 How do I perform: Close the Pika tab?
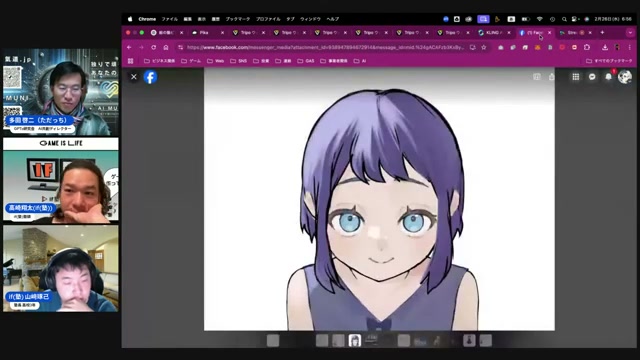(x=222, y=33)
